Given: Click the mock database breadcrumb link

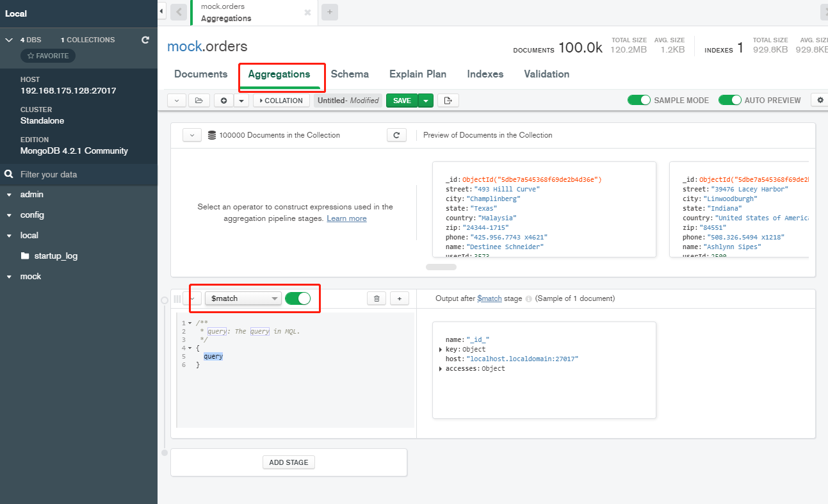Looking at the screenshot, I should [184, 47].
